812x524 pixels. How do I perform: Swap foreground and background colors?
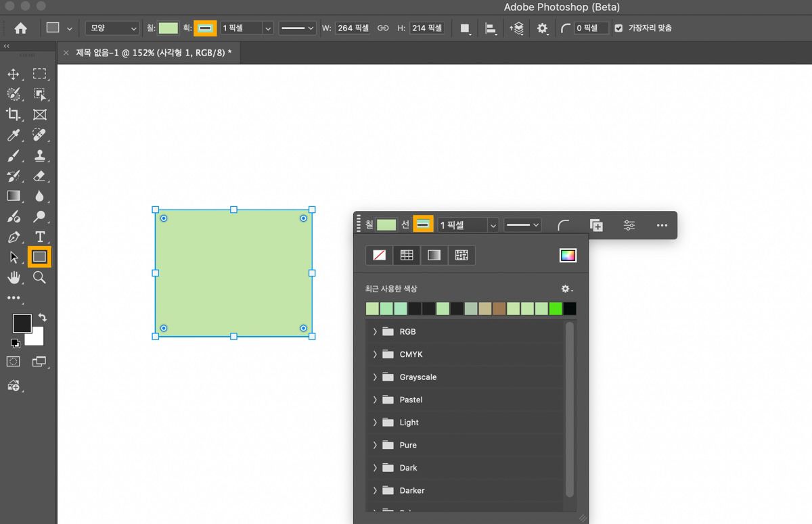pyautogui.click(x=42, y=317)
